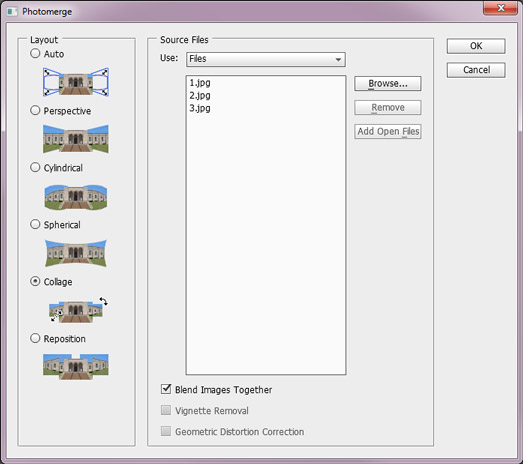Click the Add Open Files button

click(x=388, y=131)
